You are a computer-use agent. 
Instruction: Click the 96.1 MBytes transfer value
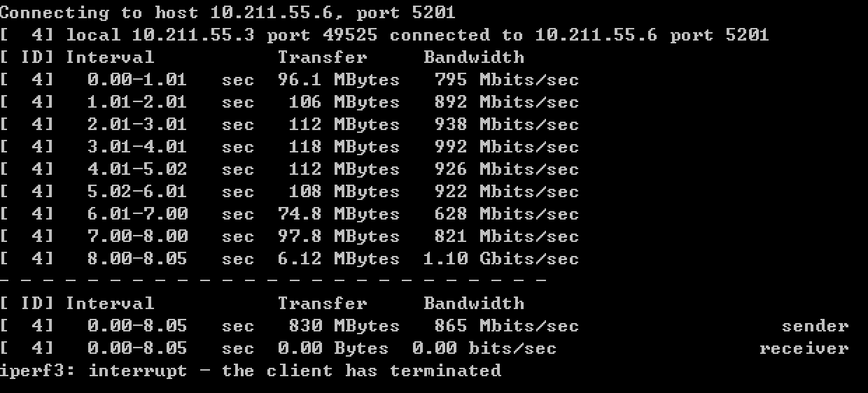338,80
